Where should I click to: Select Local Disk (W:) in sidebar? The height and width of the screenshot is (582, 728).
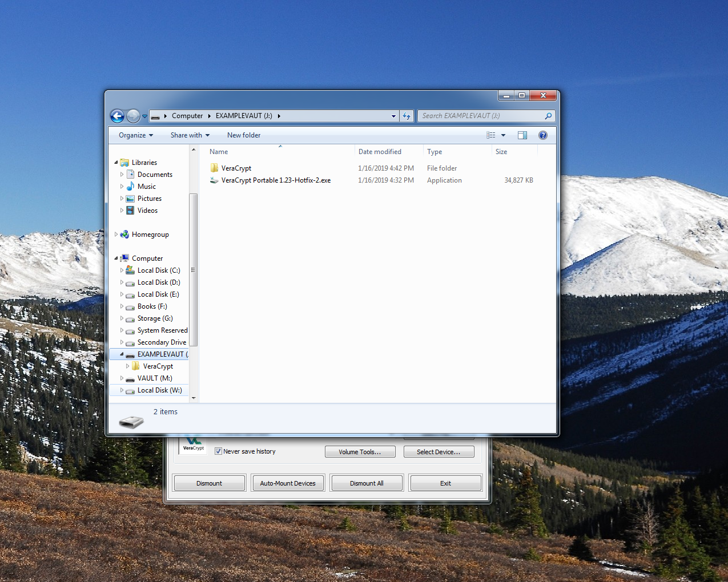pos(159,390)
